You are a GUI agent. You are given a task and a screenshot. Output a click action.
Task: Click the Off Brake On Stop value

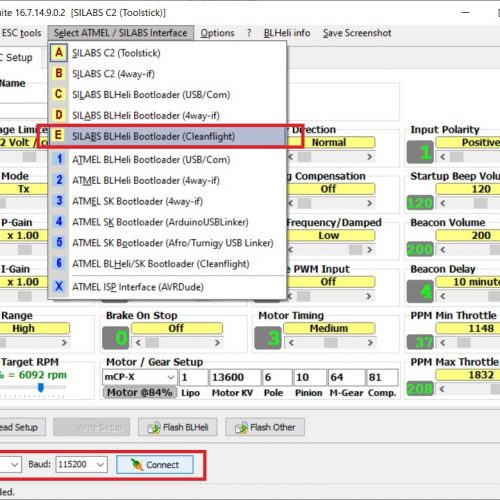coord(177,328)
